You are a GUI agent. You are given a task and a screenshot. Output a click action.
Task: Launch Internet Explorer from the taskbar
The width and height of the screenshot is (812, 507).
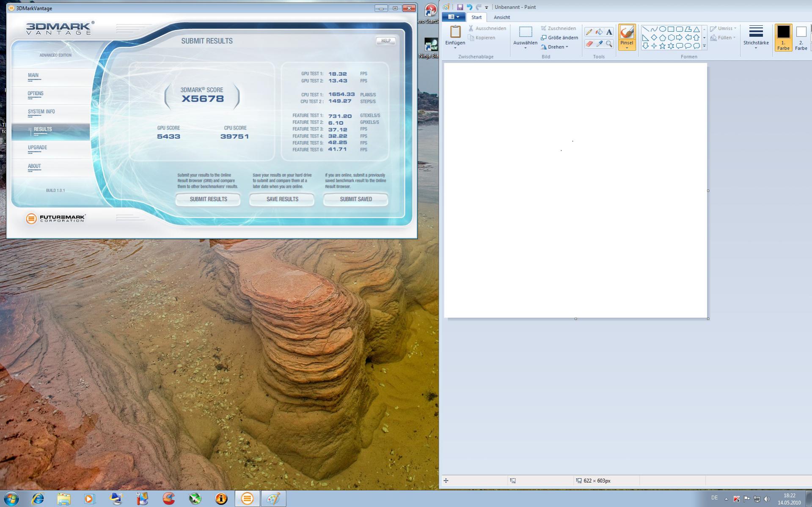[38, 499]
